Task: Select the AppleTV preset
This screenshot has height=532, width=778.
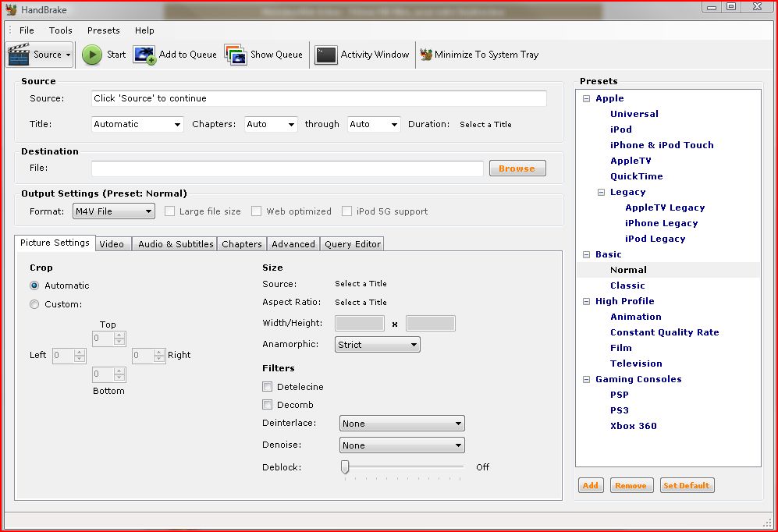Action: [631, 161]
